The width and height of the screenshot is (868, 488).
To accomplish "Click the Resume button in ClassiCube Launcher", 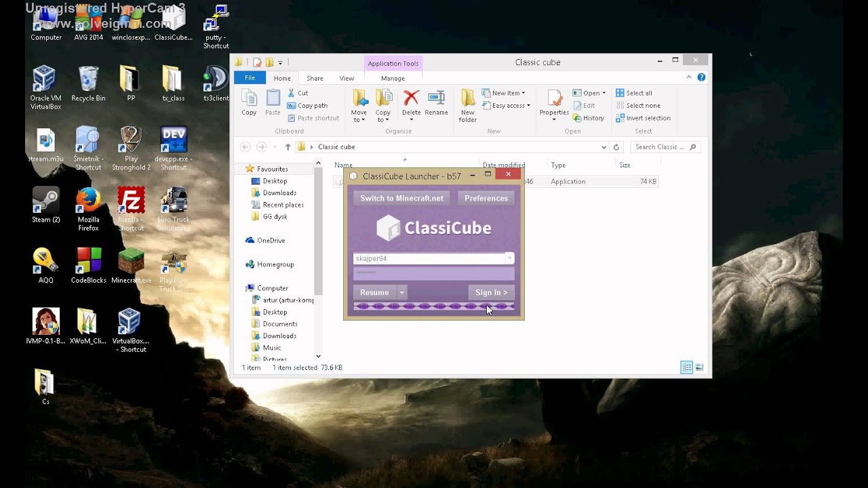I will pos(374,293).
